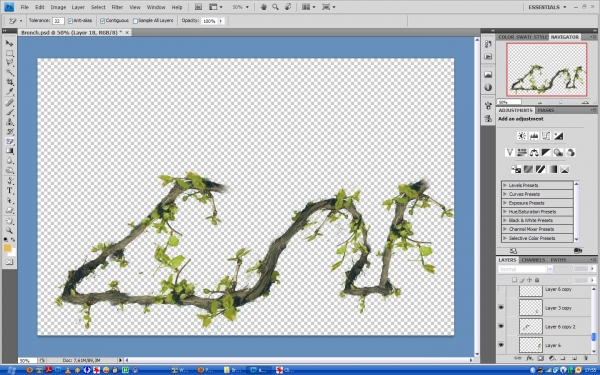Select the Dodge tool
Image resolution: width=600 pixels, height=375 pixels.
click(x=10, y=170)
